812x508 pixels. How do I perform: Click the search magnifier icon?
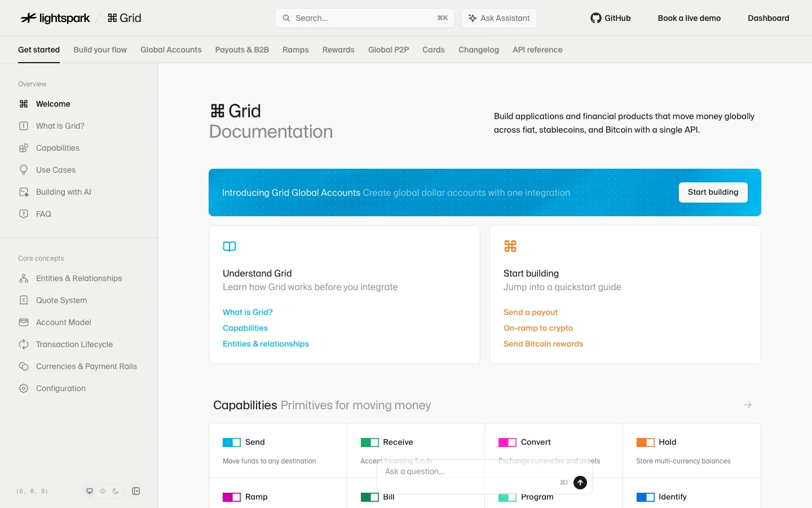[x=286, y=18]
